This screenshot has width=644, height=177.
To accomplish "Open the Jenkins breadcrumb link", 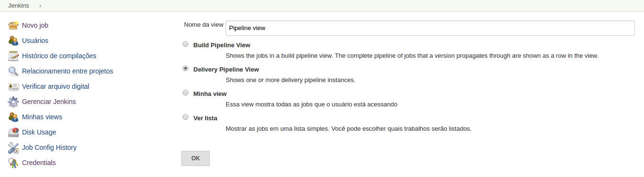I will pyautogui.click(x=18, y=6).
